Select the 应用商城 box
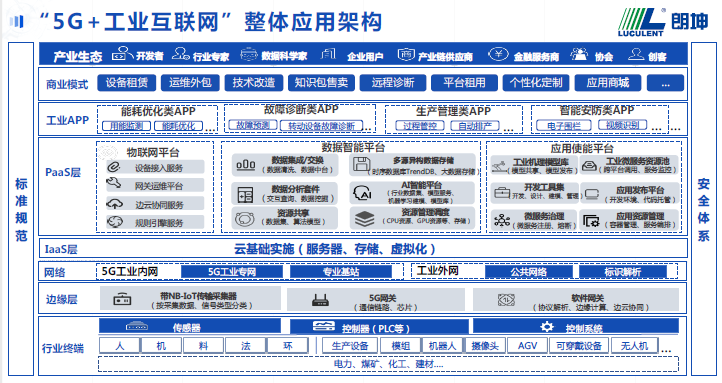The height and width of the screenshot is (383, 722). pyautogui.click(x=608, y=83)
